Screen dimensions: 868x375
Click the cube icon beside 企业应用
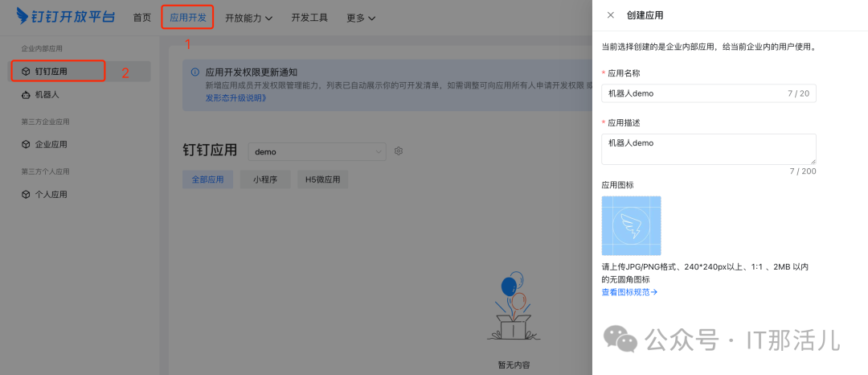(x=26, y=145)
